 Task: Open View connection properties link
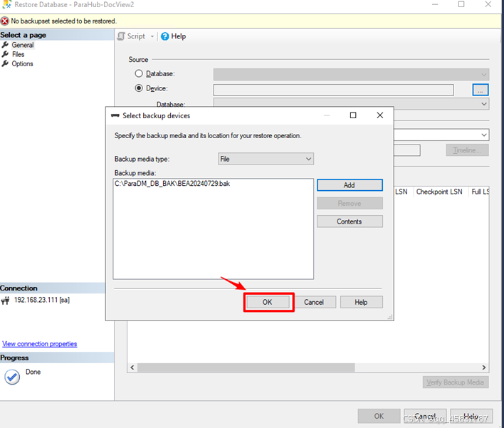click(x=40, y=344)
